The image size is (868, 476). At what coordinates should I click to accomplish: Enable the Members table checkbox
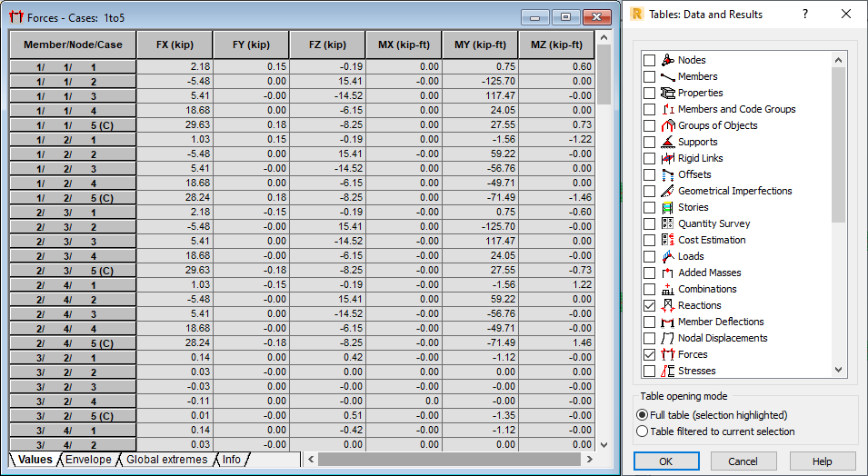tap(649, 76)
